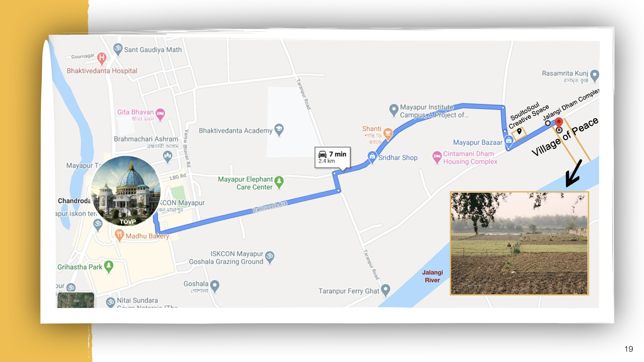Click the temple pin near Chandrodaya
644x362 pixels.
98,225
